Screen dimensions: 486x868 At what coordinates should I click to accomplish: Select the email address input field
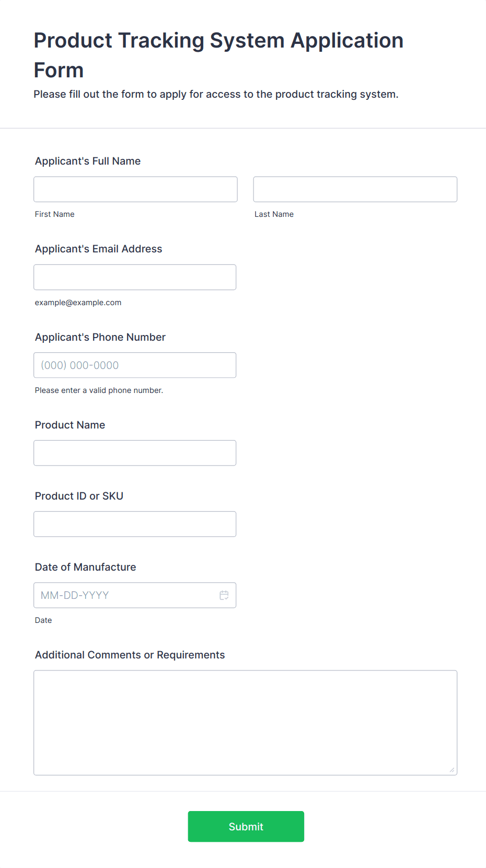[x=135, y=277]
